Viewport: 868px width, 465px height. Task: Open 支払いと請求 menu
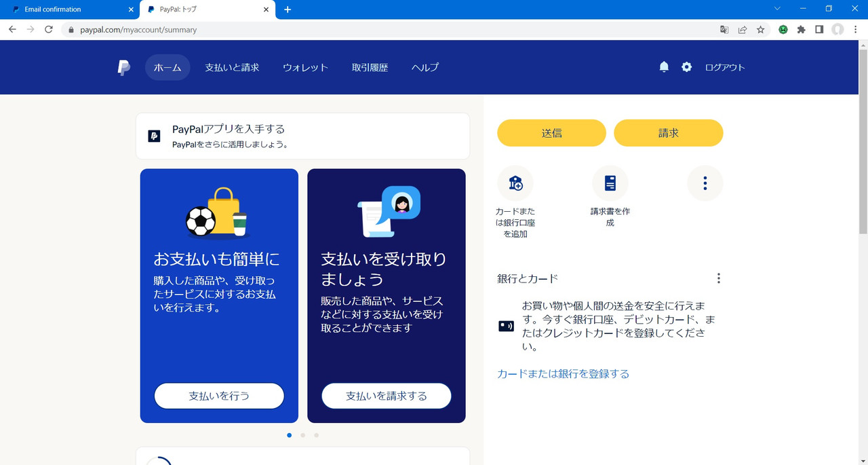[x=233, y=67]
